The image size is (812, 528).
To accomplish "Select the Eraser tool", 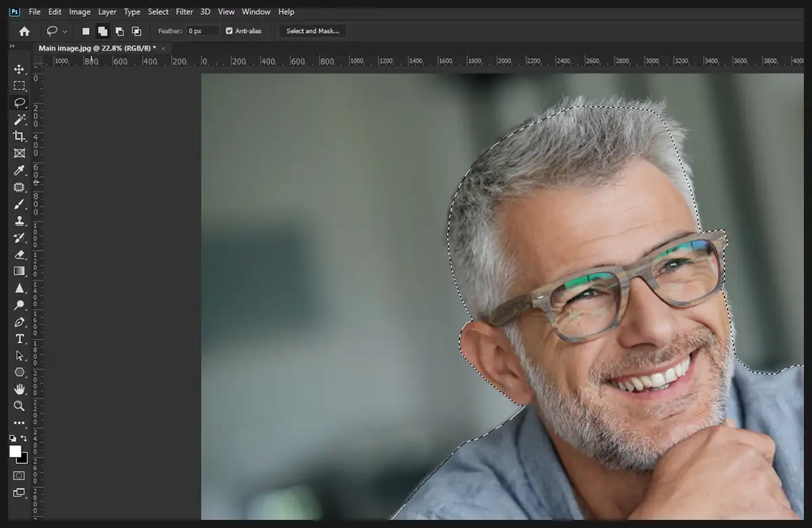I will (x=19, y=255).
